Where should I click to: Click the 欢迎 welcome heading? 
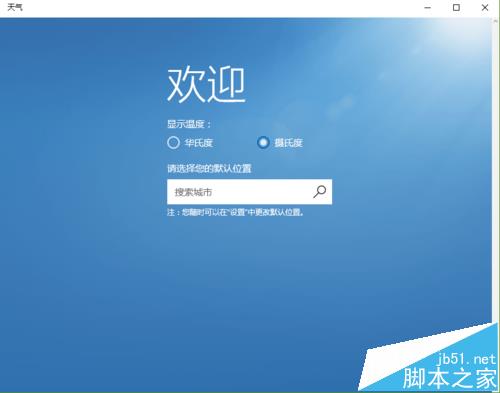[x=206, y=84]
